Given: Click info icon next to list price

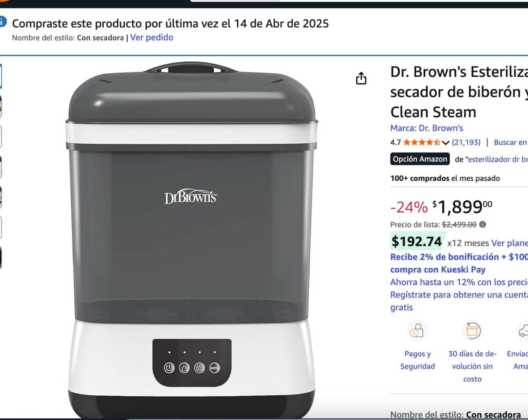Looking at the screenshot, I should pos(483,224).
